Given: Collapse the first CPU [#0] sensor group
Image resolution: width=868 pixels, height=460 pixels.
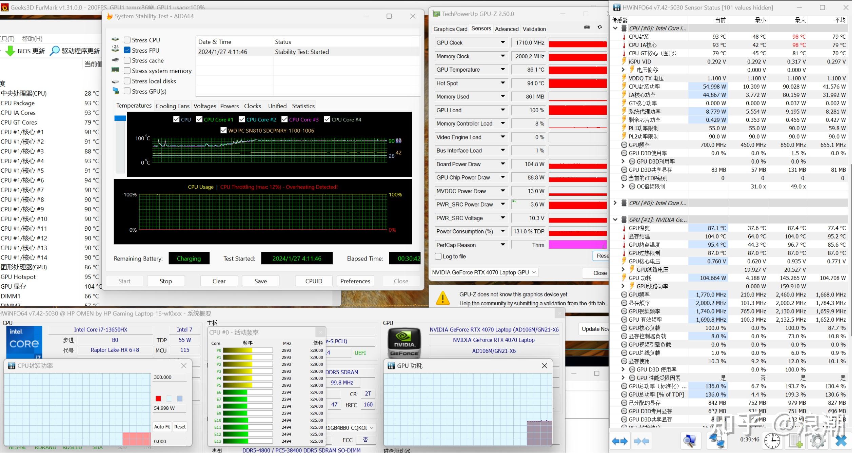Looking at the screenshot, I should tap(615, 28).
